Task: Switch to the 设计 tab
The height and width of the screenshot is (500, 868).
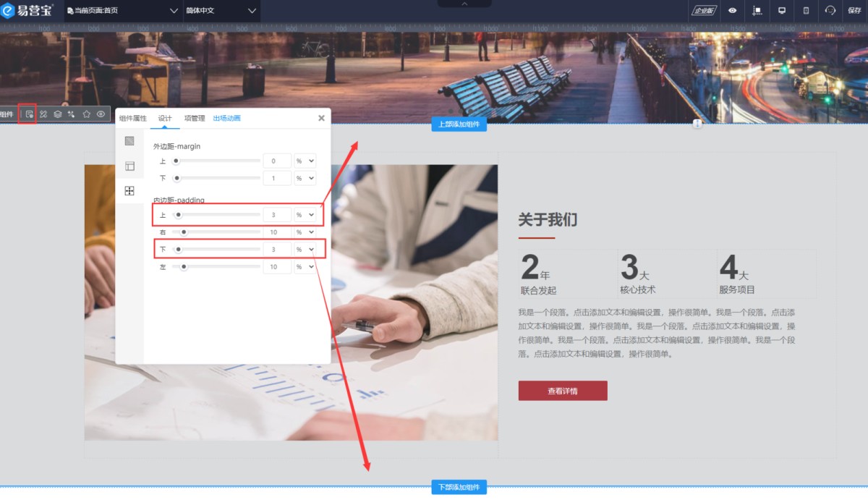Action: click(x=165, y=118)
